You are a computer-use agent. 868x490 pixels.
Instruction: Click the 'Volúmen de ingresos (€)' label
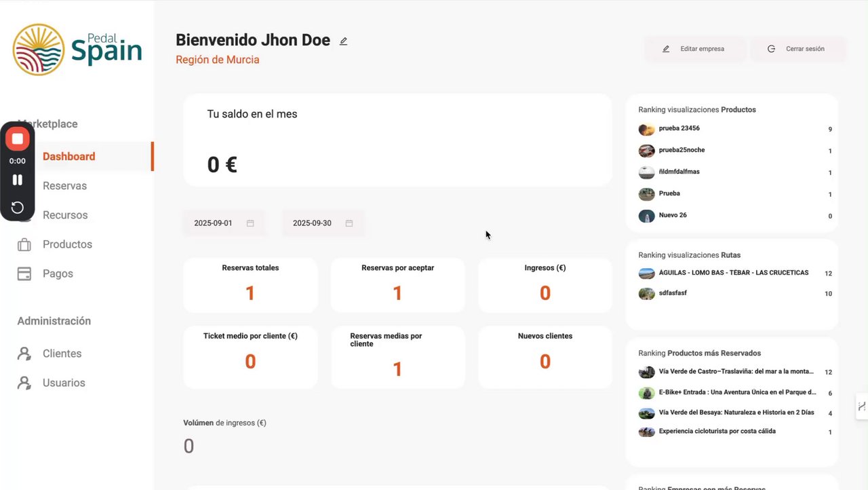click(224, 423)
